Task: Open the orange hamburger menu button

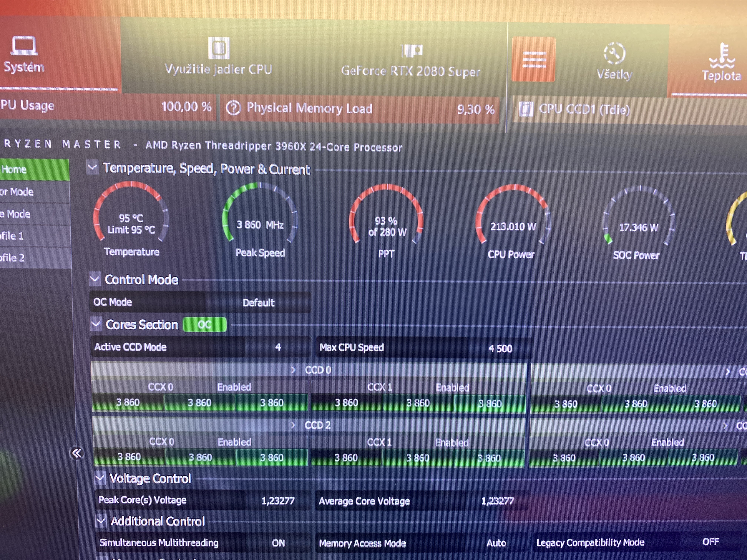Action: [534, 59]
